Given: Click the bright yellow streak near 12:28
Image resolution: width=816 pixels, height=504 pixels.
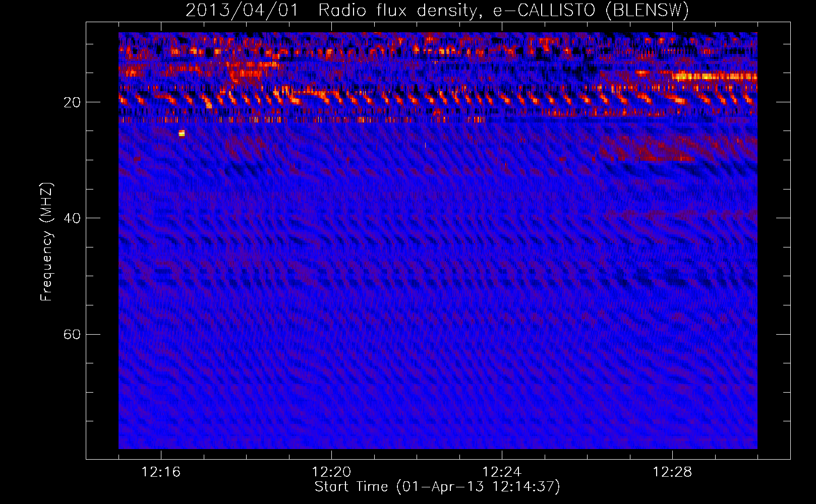Looking at the screenshot, I should coord(714,77).
